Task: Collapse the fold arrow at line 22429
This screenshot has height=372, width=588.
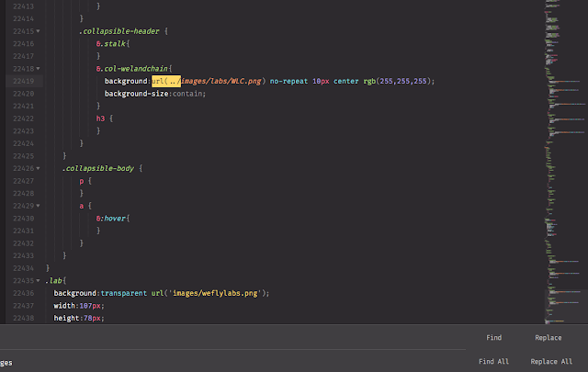Action: tap(38, 206)
